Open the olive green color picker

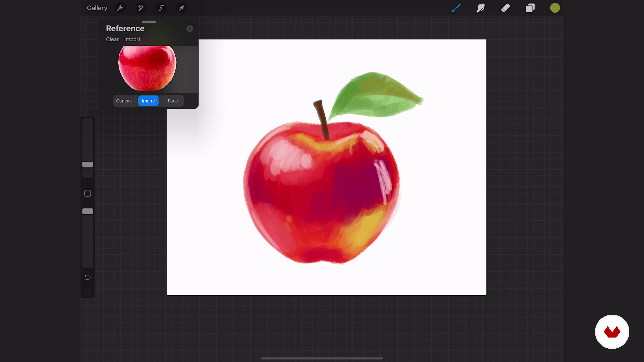555,8
